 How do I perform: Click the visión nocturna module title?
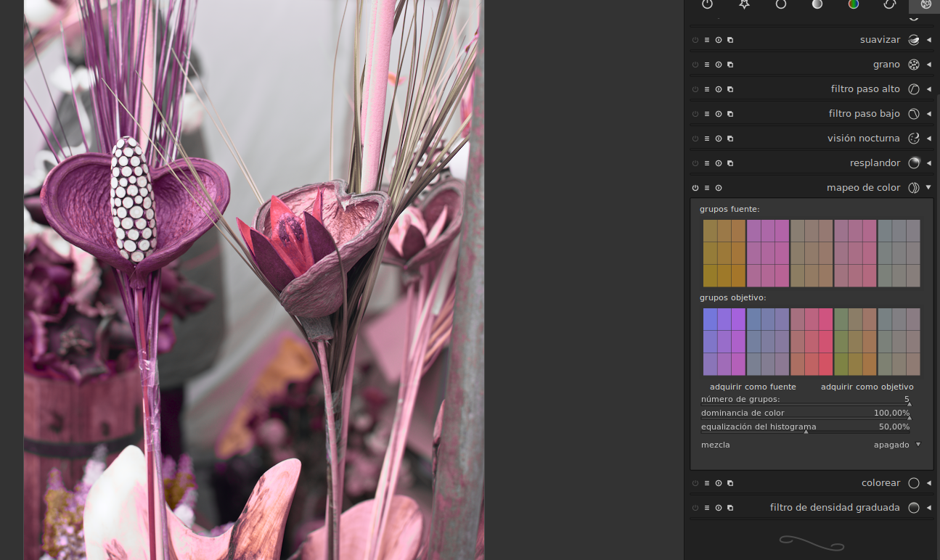863,139
